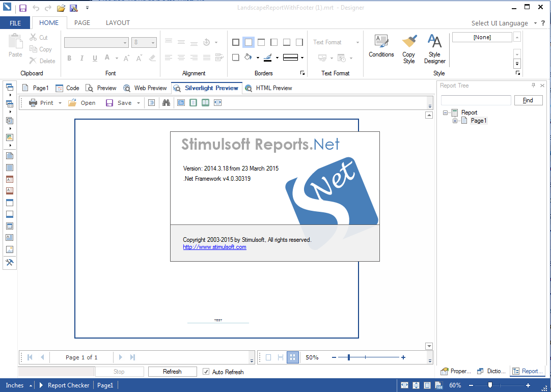
Task: Switch to the Web Preview tab
Action: pos(145,88)
